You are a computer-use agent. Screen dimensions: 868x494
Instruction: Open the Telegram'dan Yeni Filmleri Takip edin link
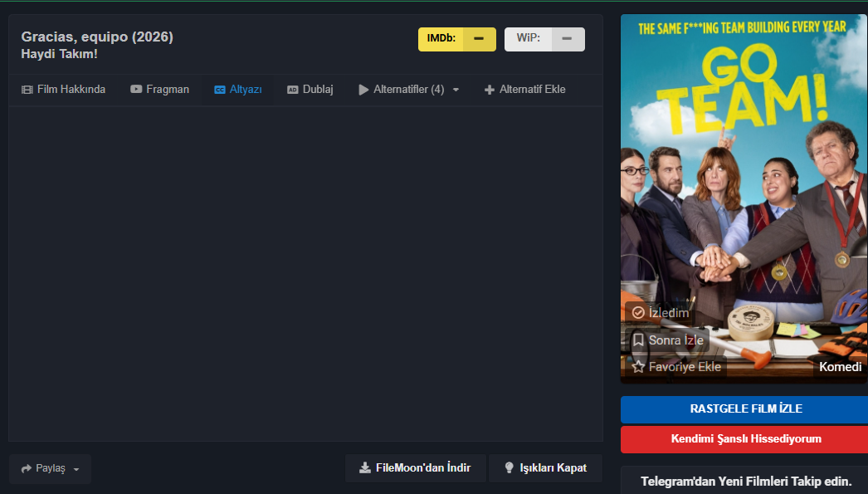(746, 482)
